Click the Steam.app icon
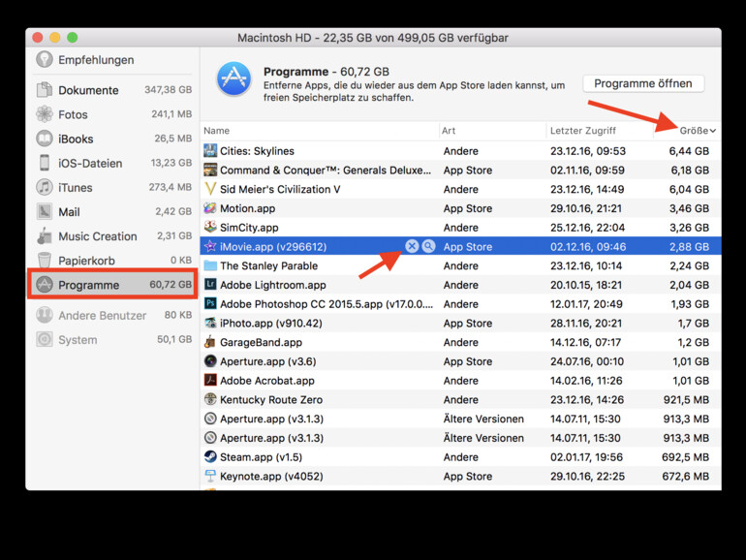The height and width of the screenshot is (560, 746). [210, 456]
